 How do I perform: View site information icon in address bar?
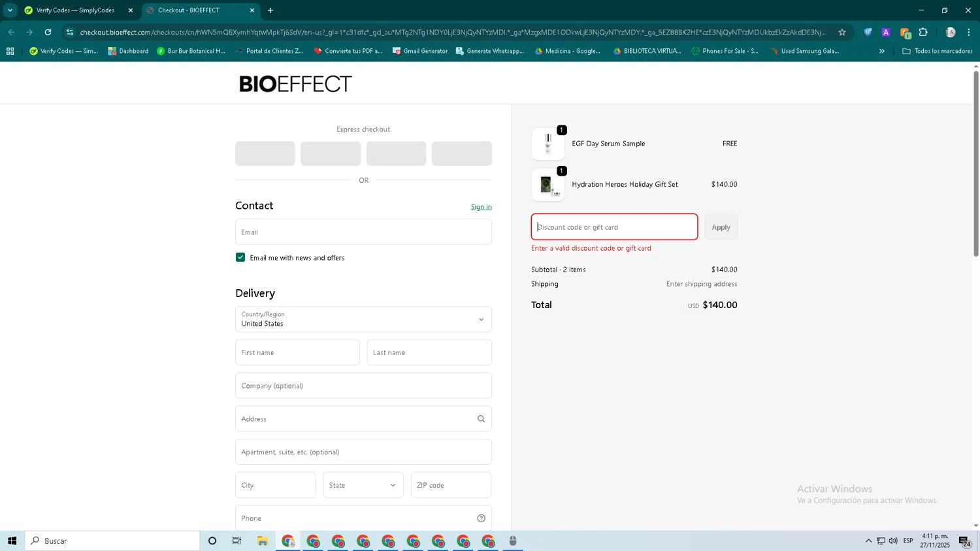[x=70, y=32]
